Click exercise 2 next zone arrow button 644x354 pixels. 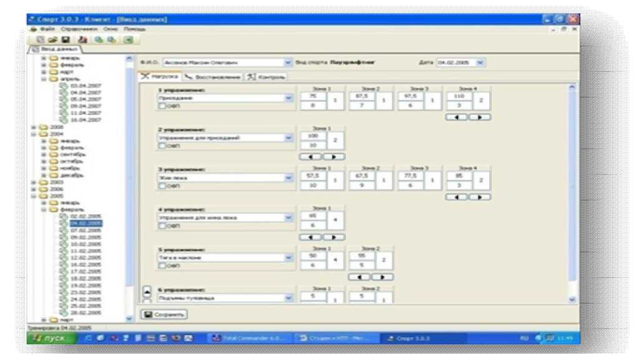point(333,157)
